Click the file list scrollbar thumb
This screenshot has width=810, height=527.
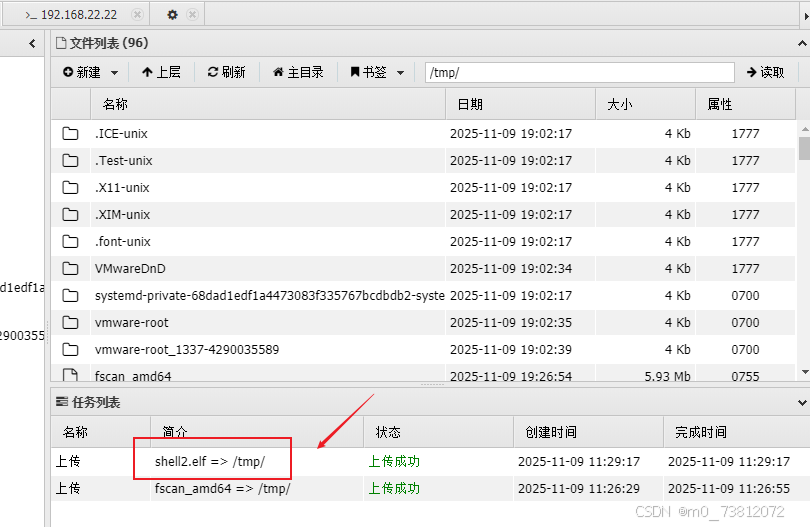pos(804,148)
